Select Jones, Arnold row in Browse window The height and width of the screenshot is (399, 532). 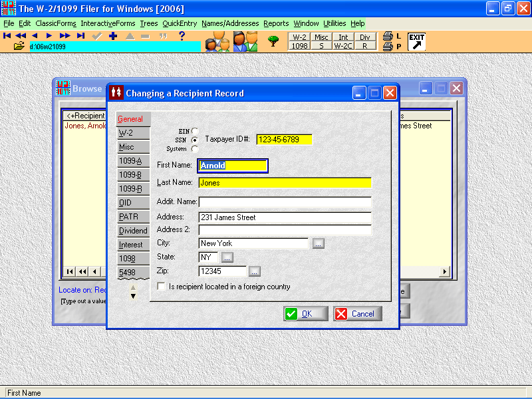85,126
